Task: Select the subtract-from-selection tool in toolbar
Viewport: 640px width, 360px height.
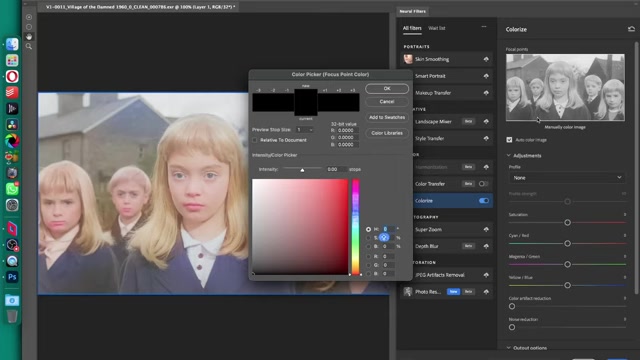Action: coord(29,27)
